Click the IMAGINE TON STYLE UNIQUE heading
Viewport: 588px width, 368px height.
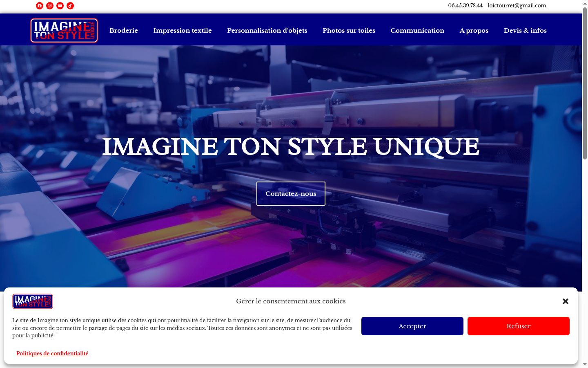(x=291, y=146)
